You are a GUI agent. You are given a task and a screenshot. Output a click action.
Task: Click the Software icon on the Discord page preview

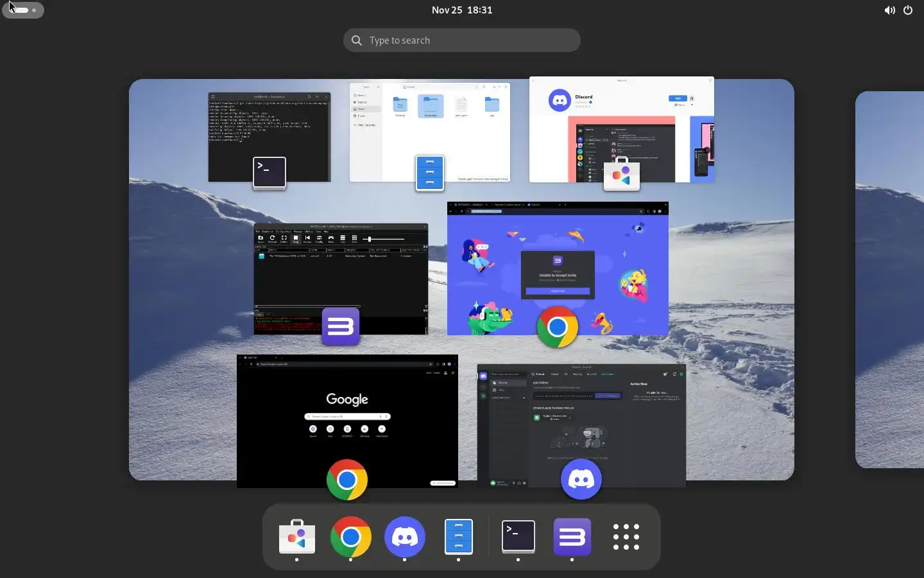coord(622,173)
